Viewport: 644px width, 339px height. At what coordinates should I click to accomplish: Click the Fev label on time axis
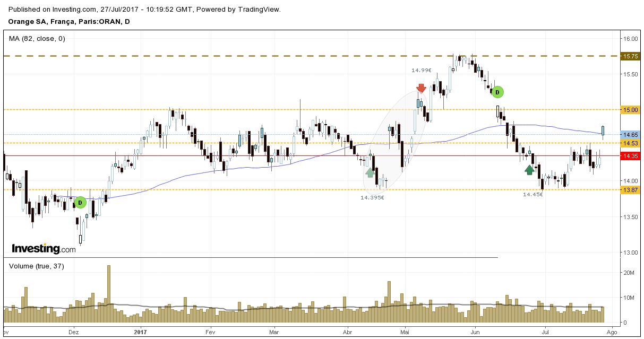tap(210, 332)
